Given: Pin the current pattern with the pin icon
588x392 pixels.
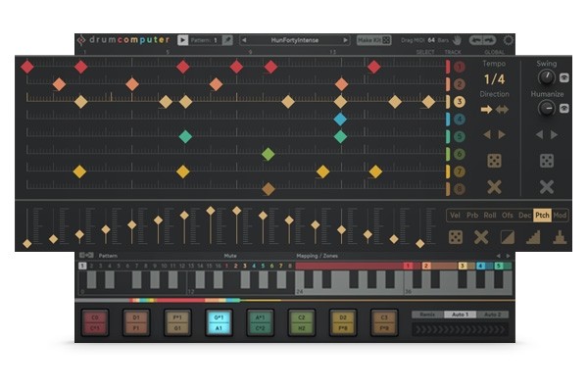Looking at the screenshot, I should [227, 40].
